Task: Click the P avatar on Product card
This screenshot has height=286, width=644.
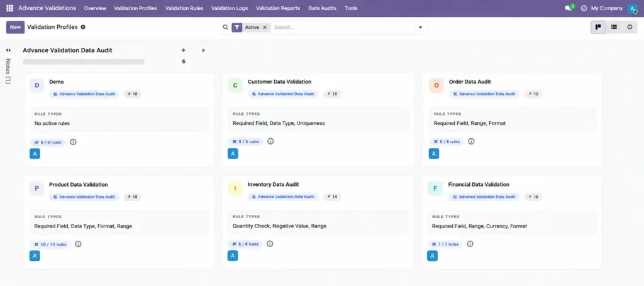Action: [37, 189]
